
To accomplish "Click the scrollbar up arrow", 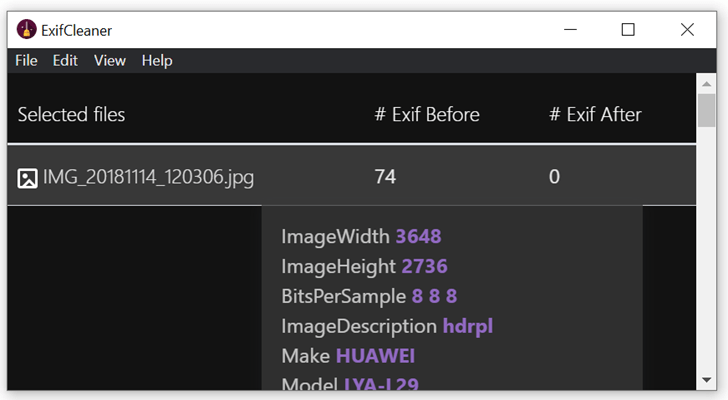I will pos(707,84).
